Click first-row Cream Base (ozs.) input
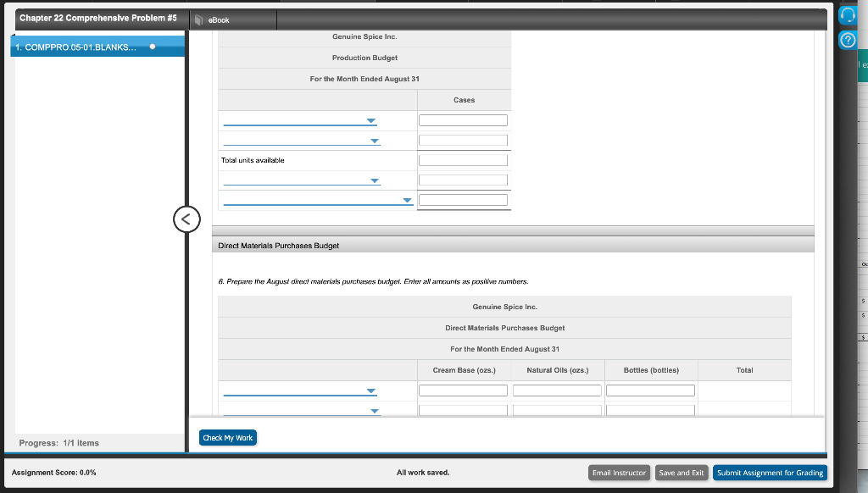This screenshot has width=868, height=493. 463,391
